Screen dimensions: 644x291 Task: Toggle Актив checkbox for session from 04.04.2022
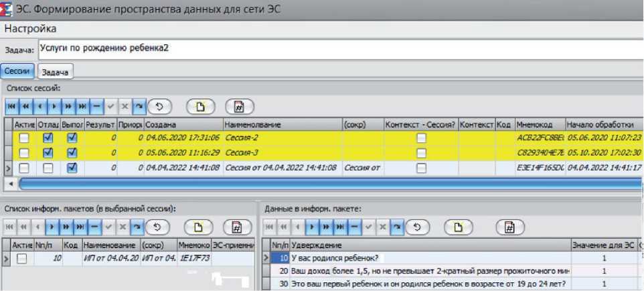click(24, 168)
